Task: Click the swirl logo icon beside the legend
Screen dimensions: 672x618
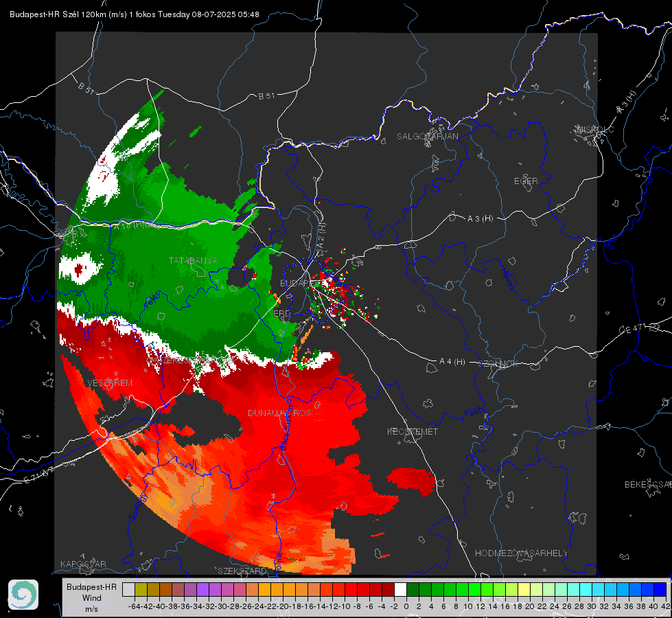Action: 23,595
